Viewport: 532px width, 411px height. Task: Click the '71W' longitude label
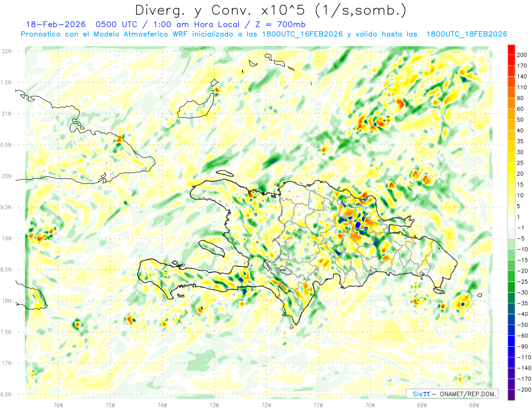coord(318,405)
